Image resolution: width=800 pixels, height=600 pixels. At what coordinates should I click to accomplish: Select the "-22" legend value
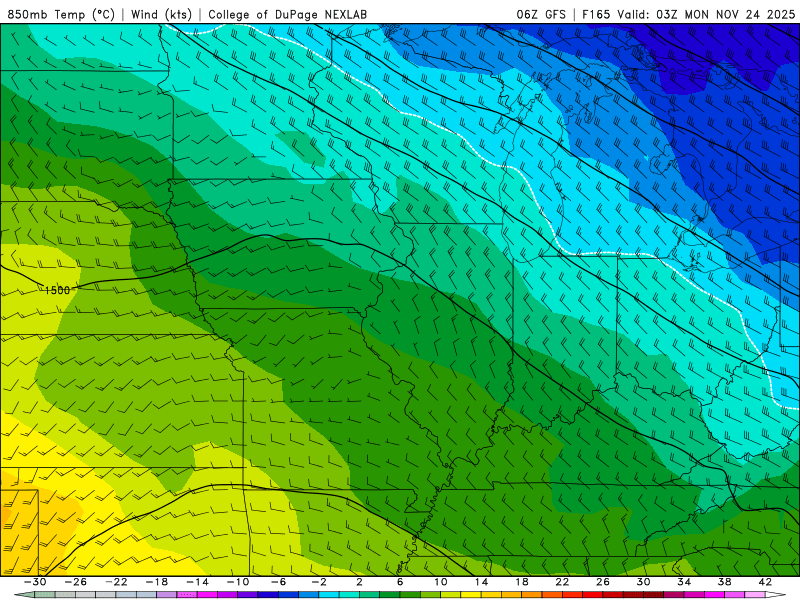pos(116,582)
